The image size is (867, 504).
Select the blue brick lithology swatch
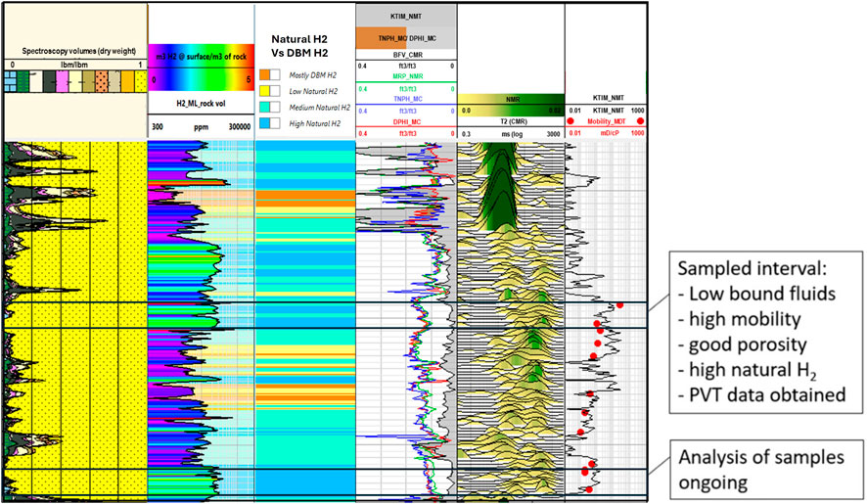coord(11,81)
